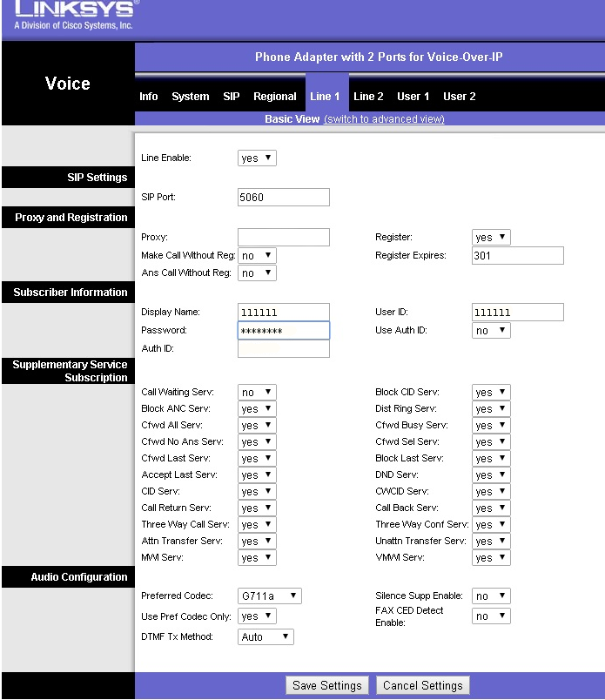This screenshot has height=700, width=605.
Task: Open the SIP tab
Action: [231, 97]
